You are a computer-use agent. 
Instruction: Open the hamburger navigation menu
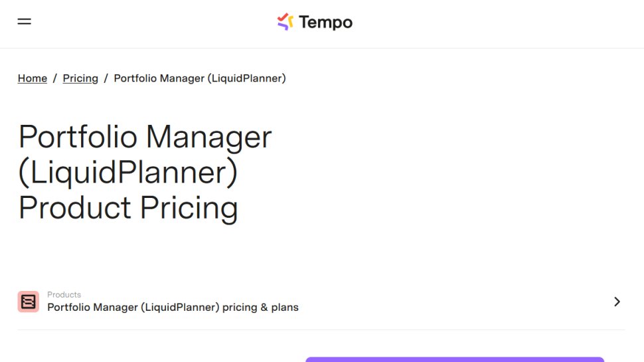pos(25,21)
